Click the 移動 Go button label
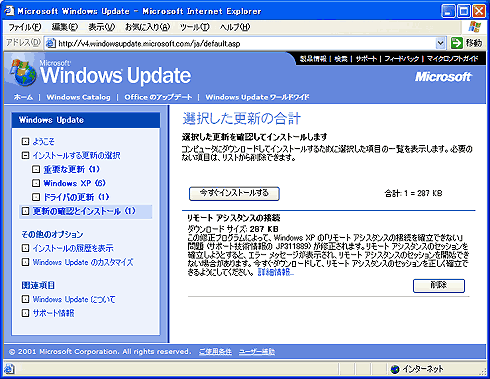 point(474,43)
